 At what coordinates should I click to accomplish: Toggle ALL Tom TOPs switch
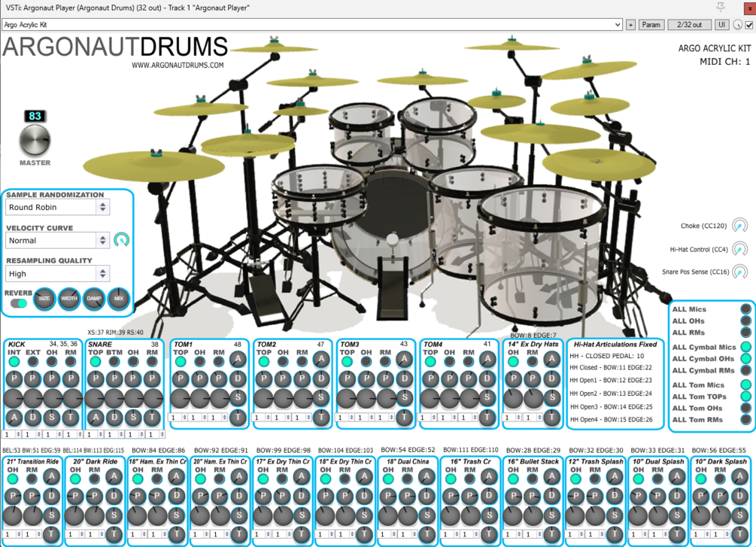[x=746, y=396]
